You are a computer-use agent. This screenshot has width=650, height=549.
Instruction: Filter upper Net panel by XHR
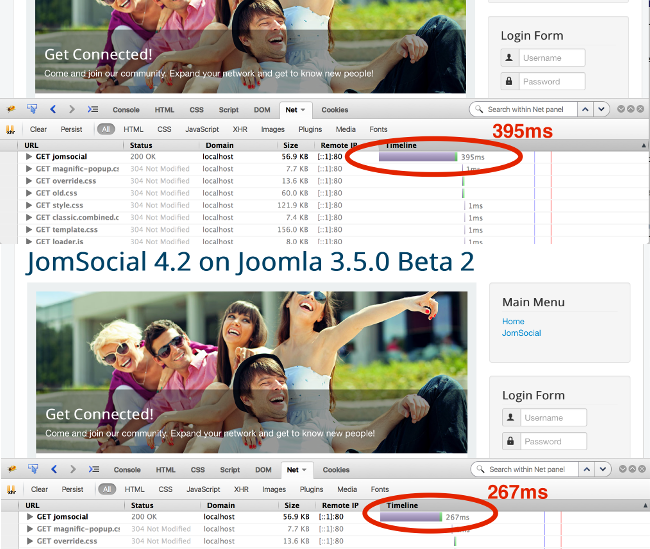pyautogui.click(x=240, y=129)
